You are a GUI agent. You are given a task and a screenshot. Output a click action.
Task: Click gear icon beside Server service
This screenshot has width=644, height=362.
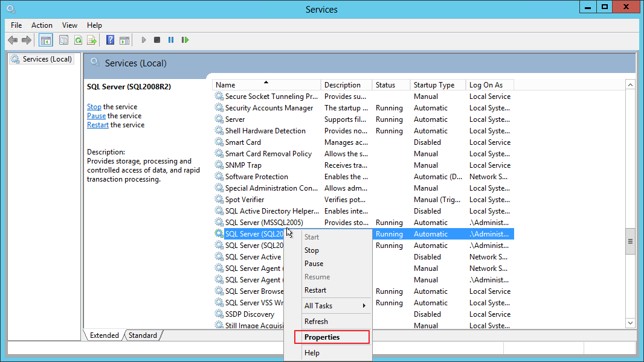(x=219, y=119)
